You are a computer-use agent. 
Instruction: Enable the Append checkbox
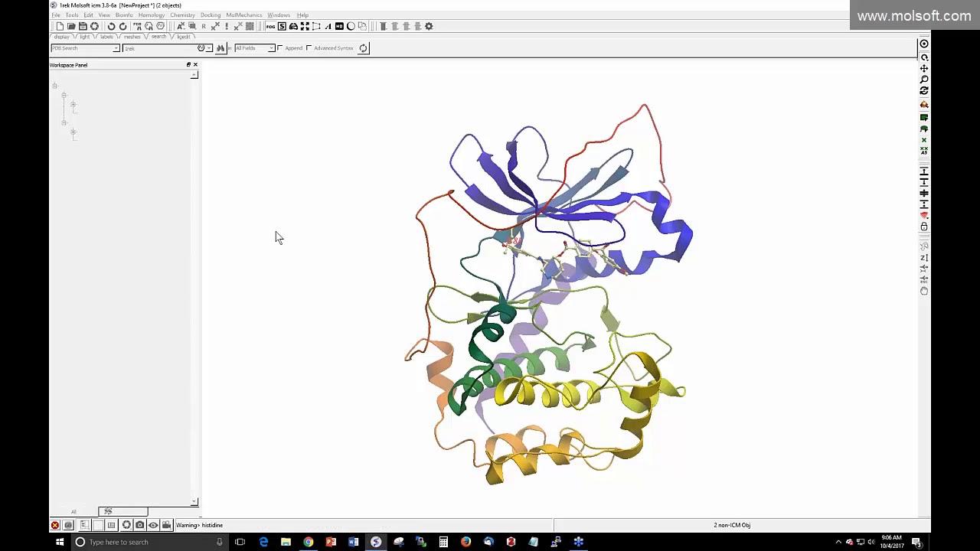coord(280,48)
